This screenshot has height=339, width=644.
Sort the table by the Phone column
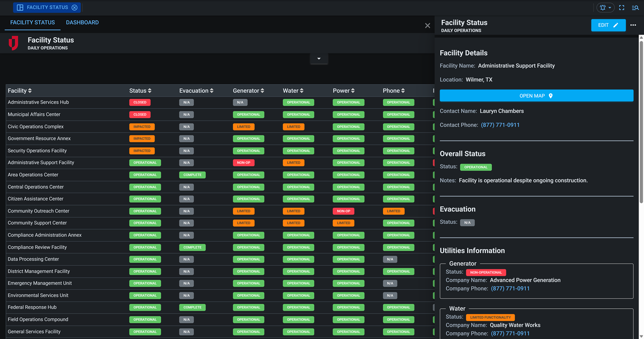coord(394,91)
